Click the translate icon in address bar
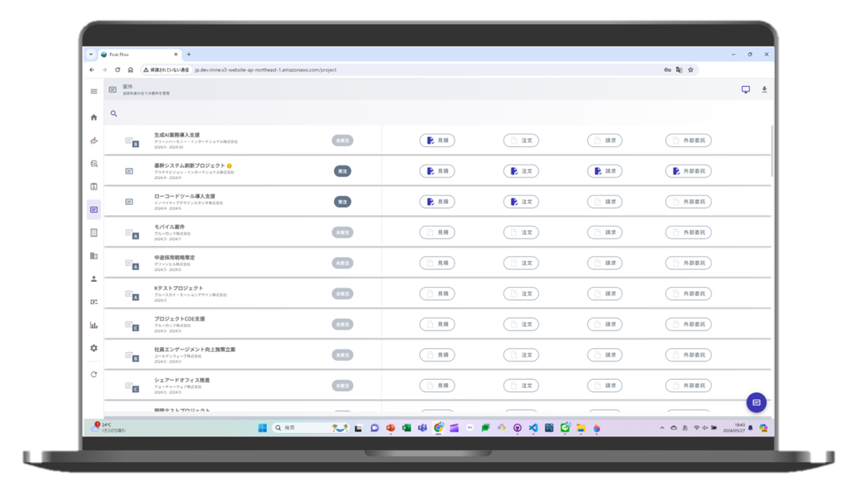Image resolution: width=868 pixels, height=499 pixels. point(679,70)
